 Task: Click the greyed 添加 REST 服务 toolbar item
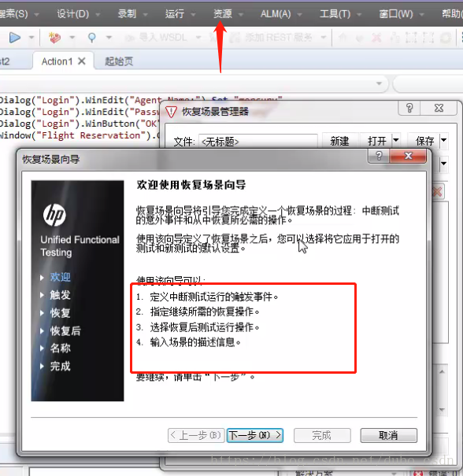click(271, 38)
